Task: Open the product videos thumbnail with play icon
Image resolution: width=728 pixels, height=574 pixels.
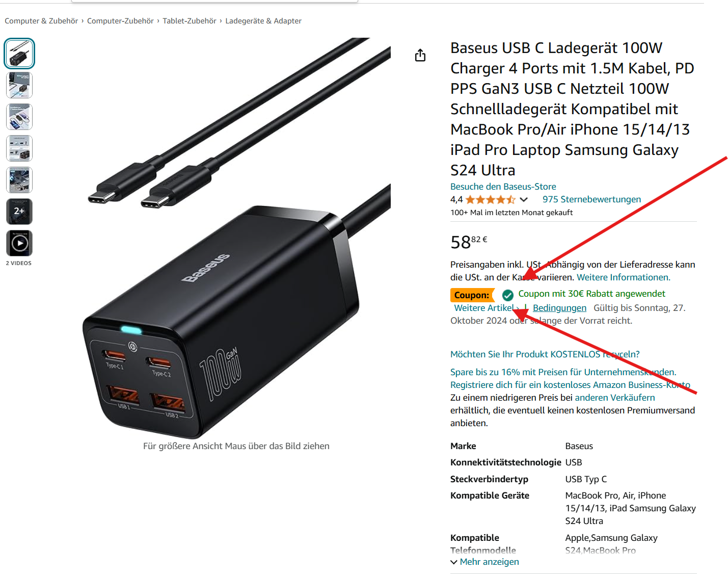Action: tap(19, 243)
